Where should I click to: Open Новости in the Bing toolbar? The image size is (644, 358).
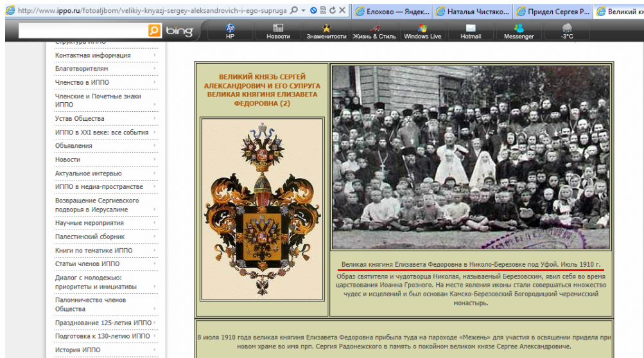(278, 31)
